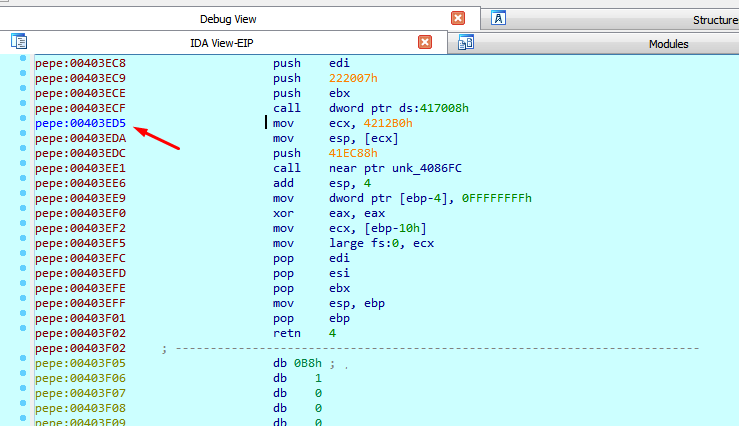The height and width of the screenshot is (426, 739).
Task: Toggle breakpoint dot at address 00403ED5
Action: coord(22,123)
